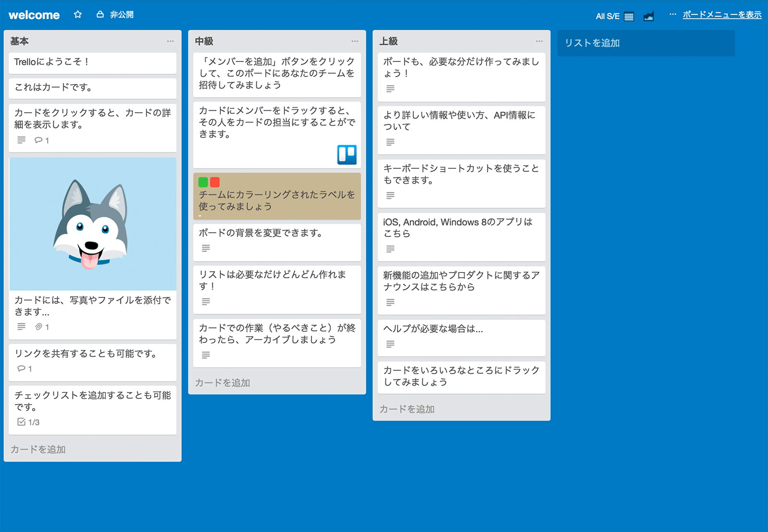Screen dimensions: 768x532
Task: Click description icon on 写真やファイル card
Action: pyautogui.click(x=22, y=327)
